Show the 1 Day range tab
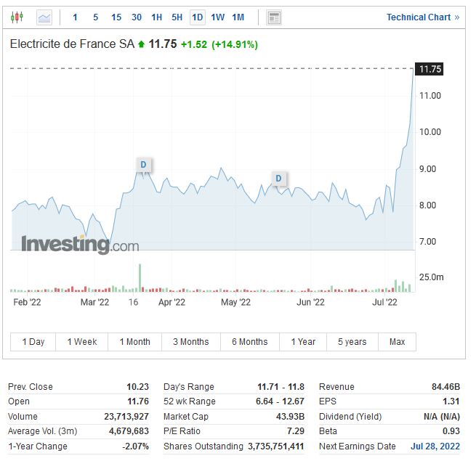 [x=33, y=342]
